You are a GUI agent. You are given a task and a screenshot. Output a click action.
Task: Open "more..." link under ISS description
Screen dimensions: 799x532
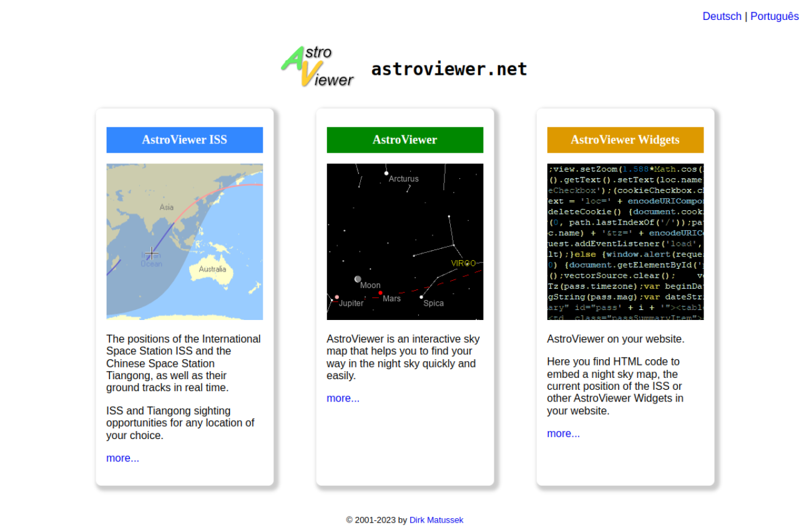122,458
